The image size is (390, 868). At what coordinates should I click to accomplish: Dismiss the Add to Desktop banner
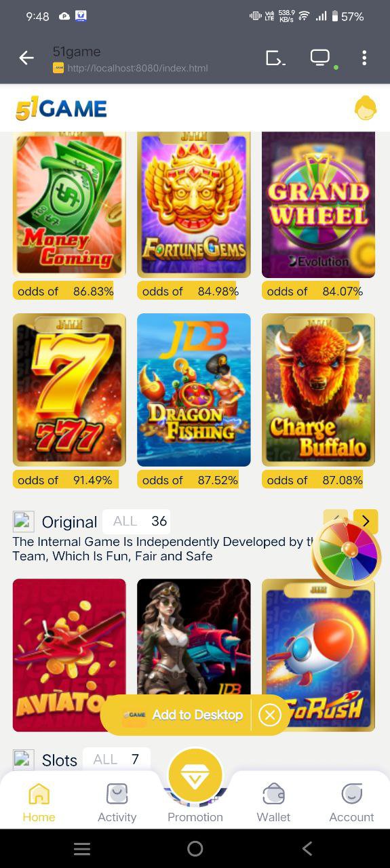click(x=270, y=715)
